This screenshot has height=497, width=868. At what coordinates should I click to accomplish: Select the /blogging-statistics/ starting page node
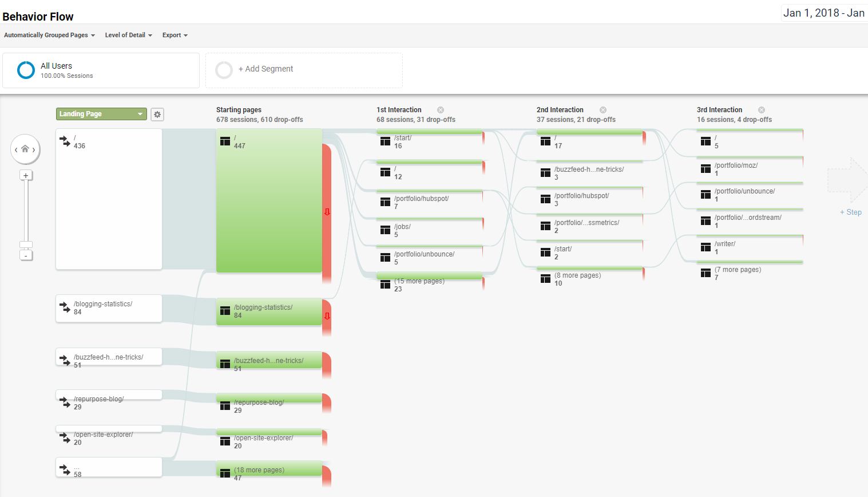coord(269,311)
